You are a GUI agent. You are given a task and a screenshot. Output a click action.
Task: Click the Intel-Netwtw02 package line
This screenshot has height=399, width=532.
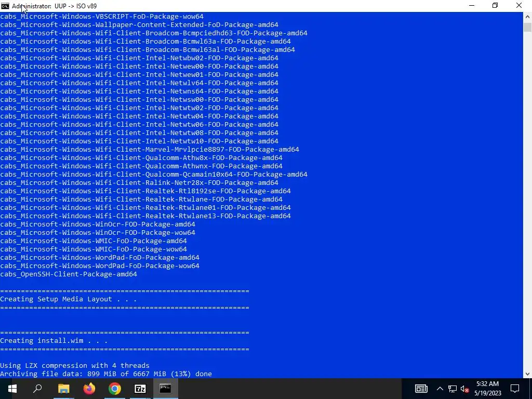click(x=139, y=108)
